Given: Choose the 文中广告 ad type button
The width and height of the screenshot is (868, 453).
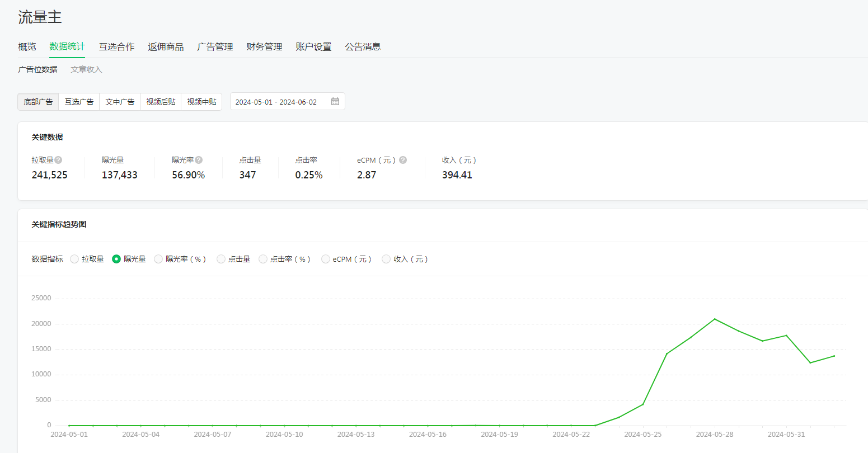Looking at the screenshot, I should click(x=120, y=102).
